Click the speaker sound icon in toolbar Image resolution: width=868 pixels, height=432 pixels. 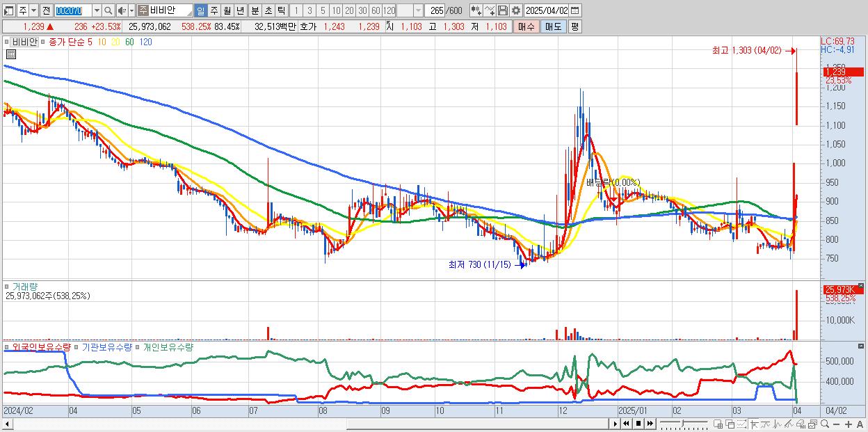pos(122,10)
